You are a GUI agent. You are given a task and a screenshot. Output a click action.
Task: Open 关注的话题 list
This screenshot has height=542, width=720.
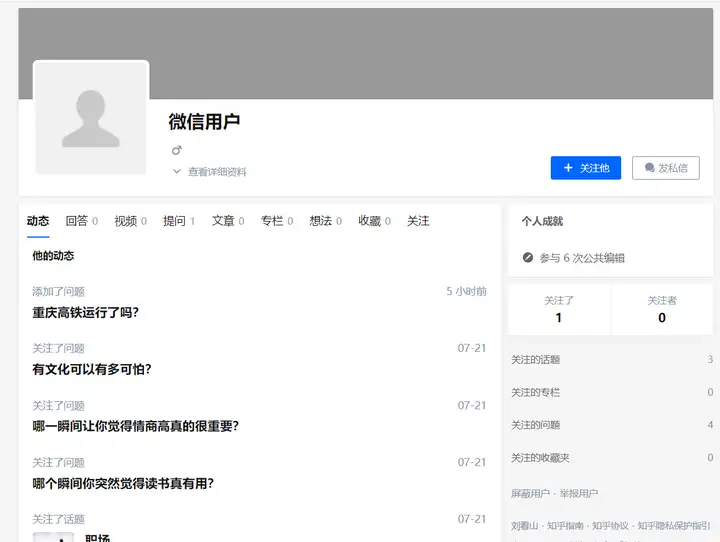click(x=612, y=360)
